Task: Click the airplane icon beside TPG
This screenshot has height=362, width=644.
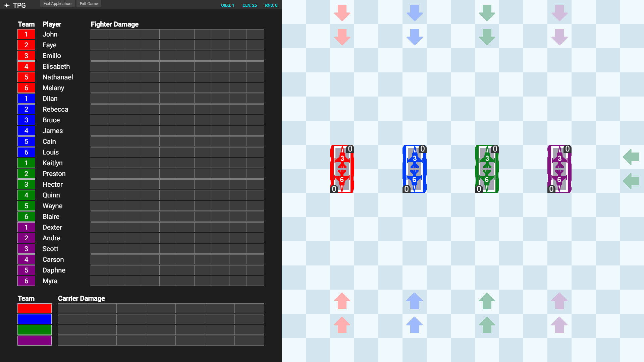Action: click(x=7, y=5)
